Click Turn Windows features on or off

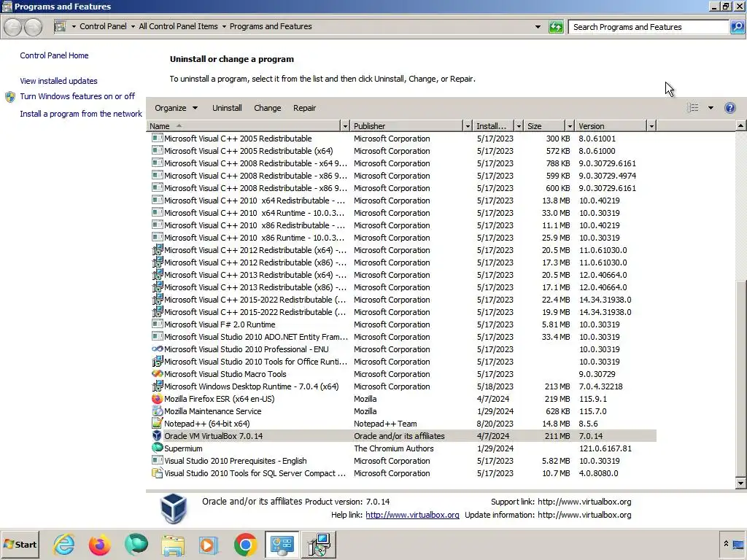pyautogui.click(x=77, y=97)
